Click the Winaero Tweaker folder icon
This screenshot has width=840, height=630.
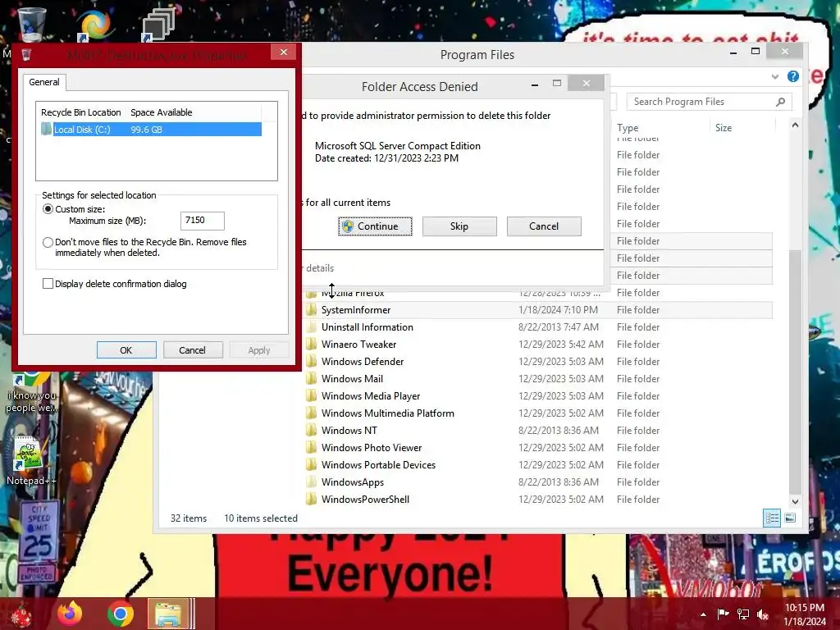pos(311,344)
